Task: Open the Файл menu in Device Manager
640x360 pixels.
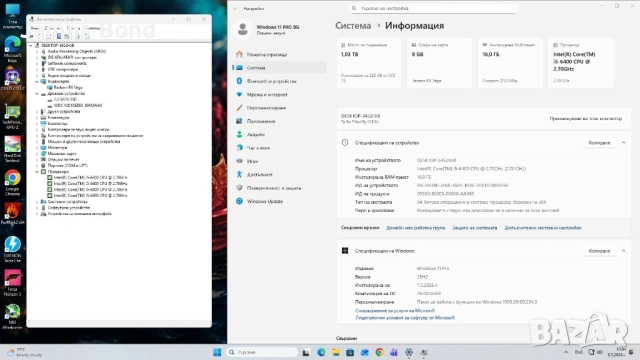Action: [x=35, y=28]
